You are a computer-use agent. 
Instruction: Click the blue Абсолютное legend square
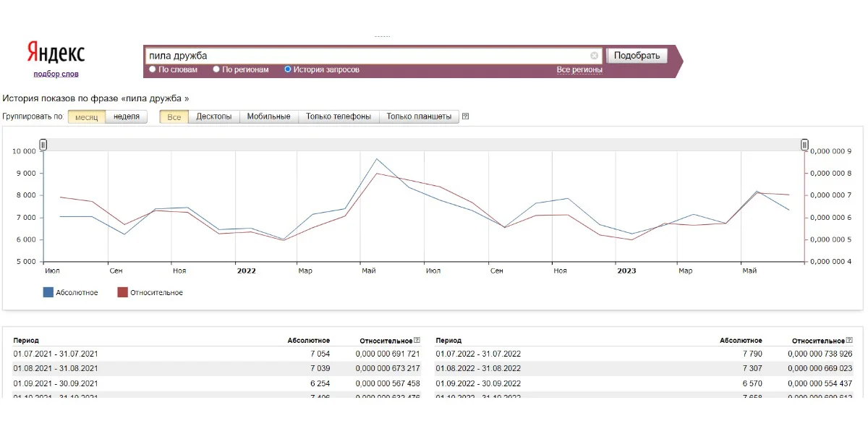tap(48, 292)
